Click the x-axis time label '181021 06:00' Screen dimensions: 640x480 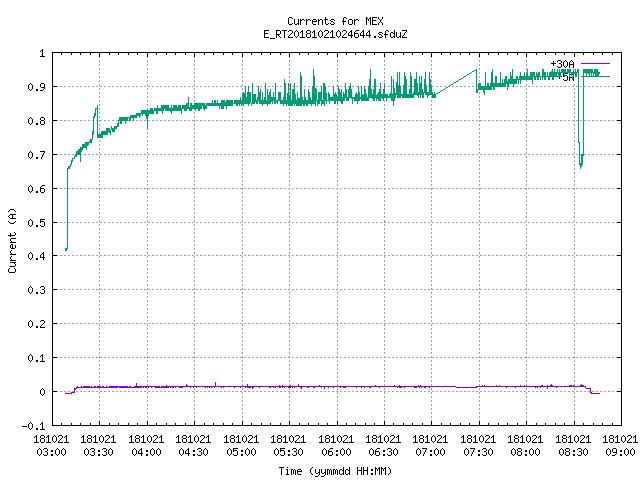click(336, 446)
